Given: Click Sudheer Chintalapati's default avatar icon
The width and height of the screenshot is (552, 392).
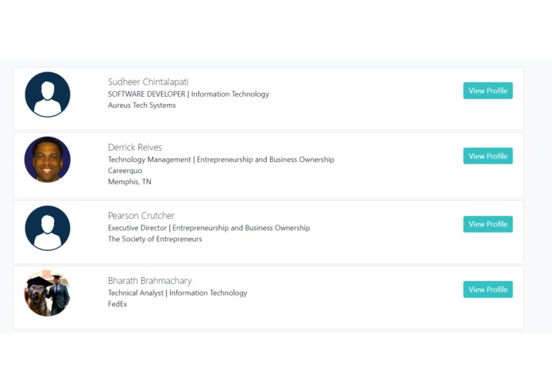Looking at the screenshot, I should pos(48,94).
